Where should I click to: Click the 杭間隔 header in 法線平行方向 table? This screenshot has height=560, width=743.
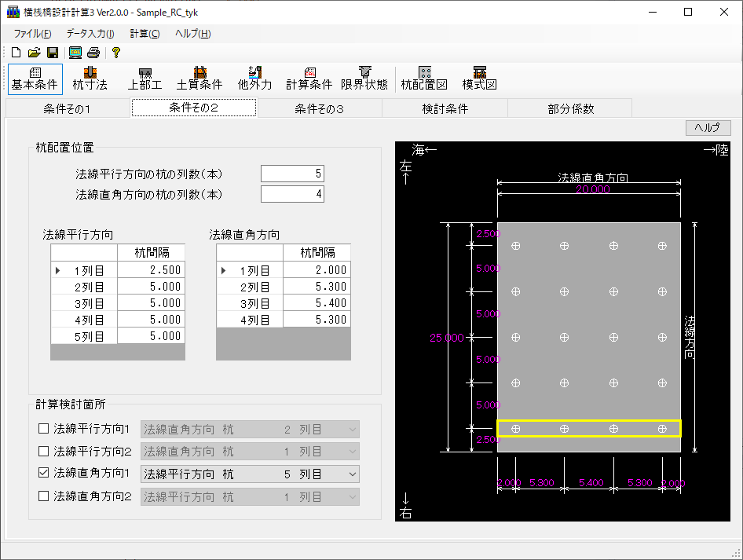(151, 253)
